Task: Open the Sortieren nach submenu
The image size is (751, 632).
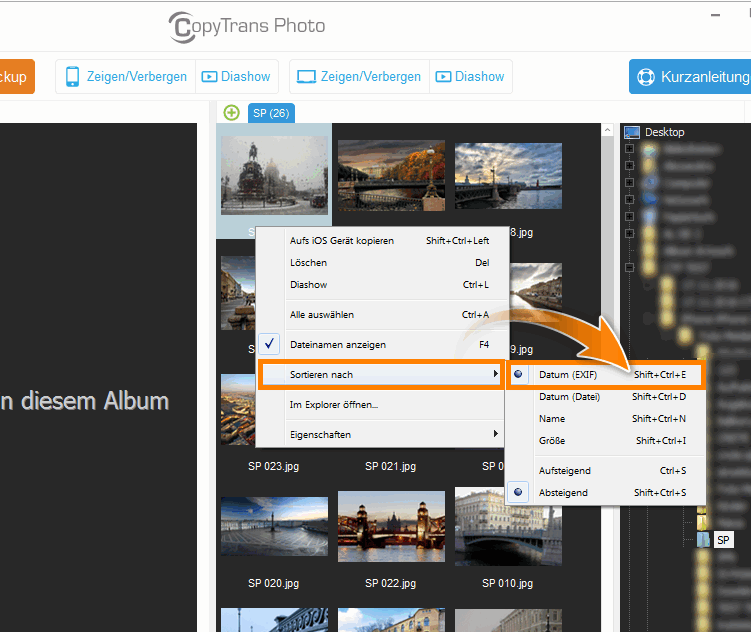Action: click(x=381, y=374)
